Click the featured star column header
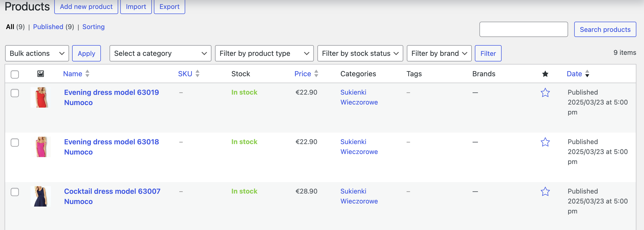 545,74
